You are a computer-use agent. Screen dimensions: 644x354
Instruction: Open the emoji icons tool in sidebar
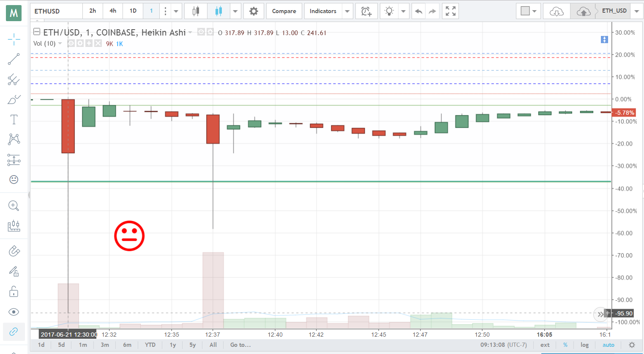[x=14, y=179]
